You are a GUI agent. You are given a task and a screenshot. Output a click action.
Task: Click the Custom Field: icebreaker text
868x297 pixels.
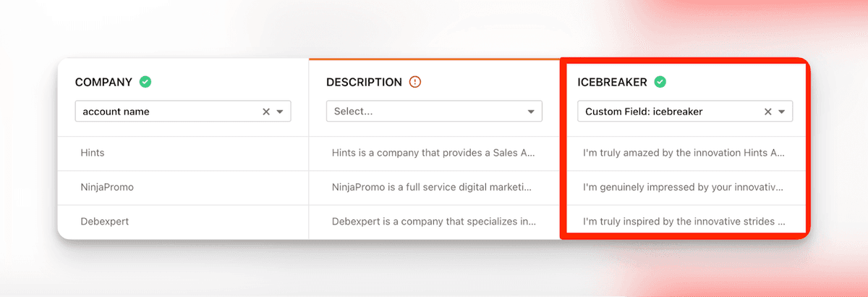coord(644,112)
